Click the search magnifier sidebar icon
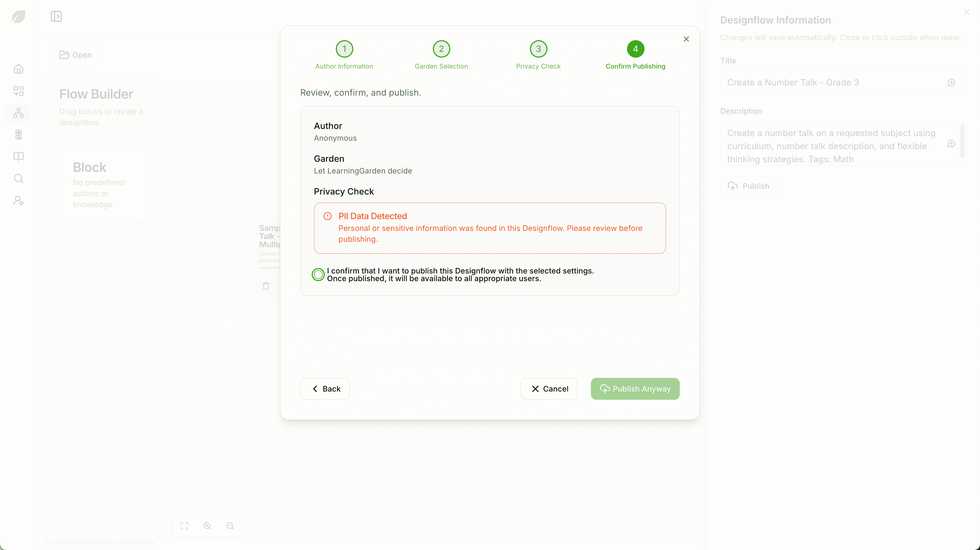The width and height of the screenshot is (980, 550). [x=18, y=179]
